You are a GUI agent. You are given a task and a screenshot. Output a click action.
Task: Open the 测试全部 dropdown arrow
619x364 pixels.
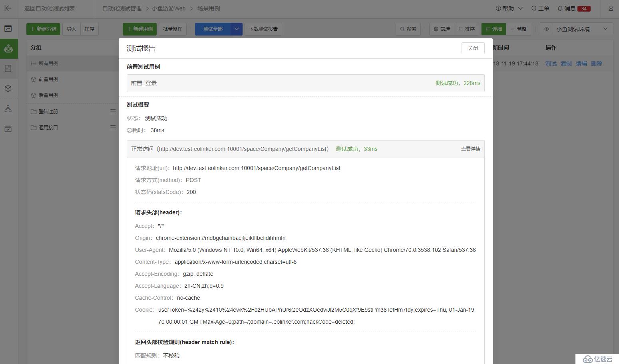237,29
